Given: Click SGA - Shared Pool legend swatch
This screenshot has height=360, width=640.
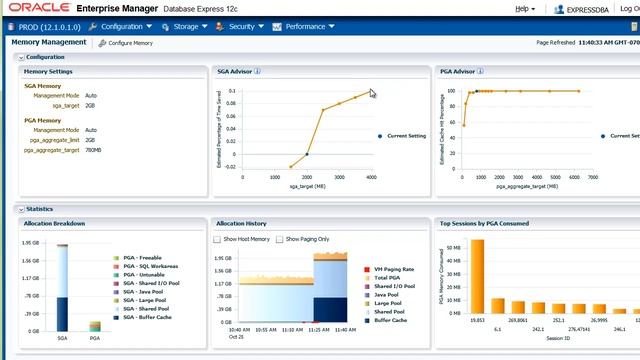Looking at the screenshot, I should pos(116,309).
